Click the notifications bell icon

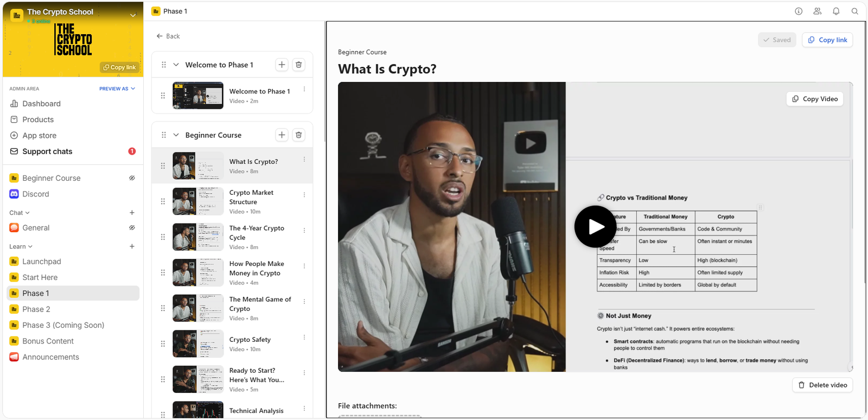point(836,11)
